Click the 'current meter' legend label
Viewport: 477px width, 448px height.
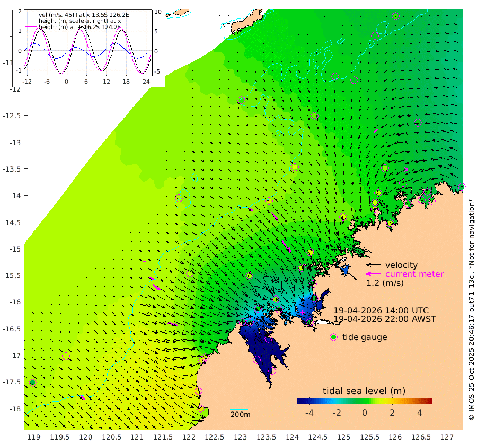pyautogui.click(x=414, y=274)
